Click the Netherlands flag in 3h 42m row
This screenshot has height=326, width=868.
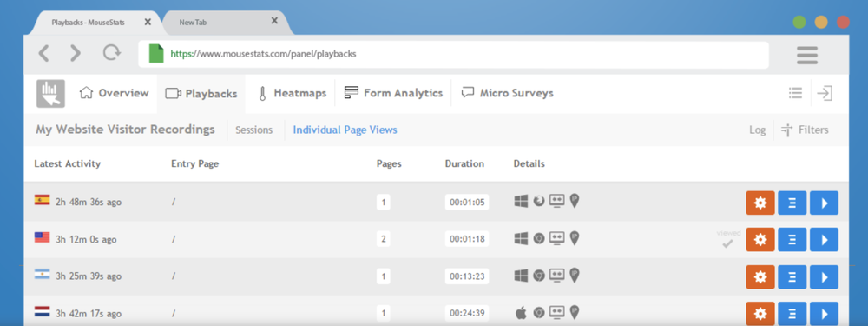42,311
